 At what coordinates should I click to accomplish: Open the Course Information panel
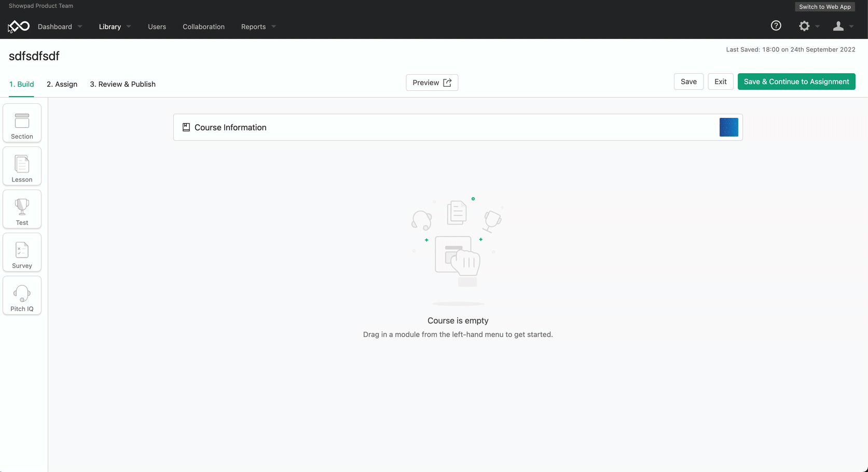tap(230, 127)
